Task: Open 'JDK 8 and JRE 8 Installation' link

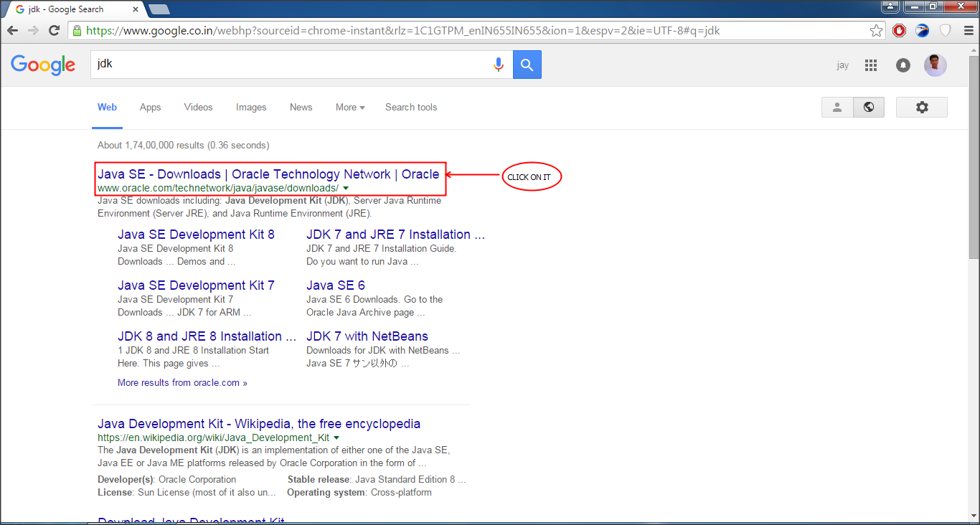Action: tap(207, 336)
